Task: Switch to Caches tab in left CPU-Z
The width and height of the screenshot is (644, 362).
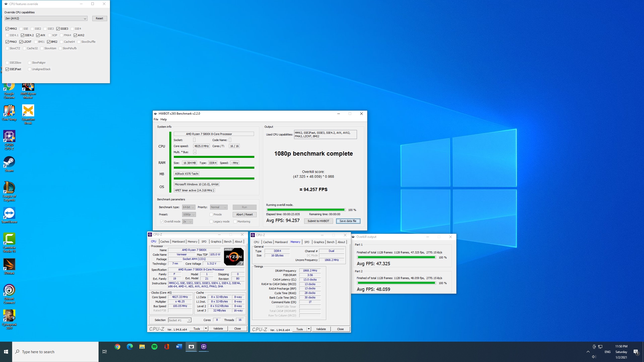Action: (x=165, y=242)
